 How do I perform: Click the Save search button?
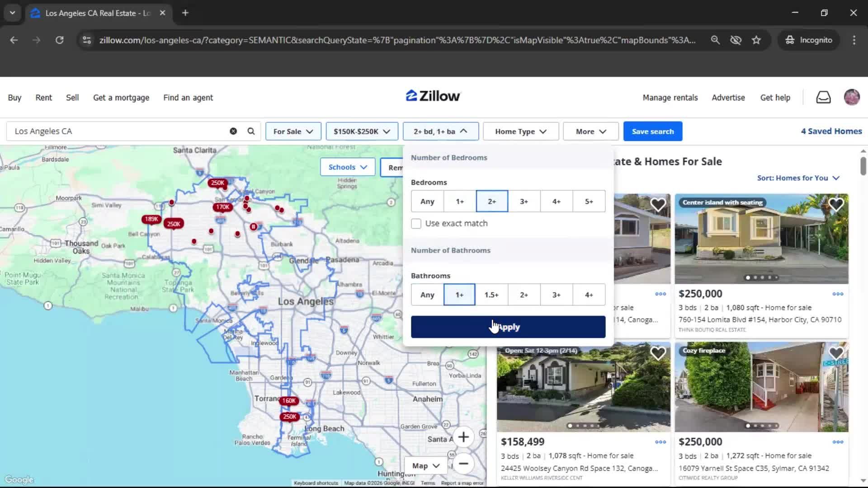pyautogui.click(x=653, y=131)
